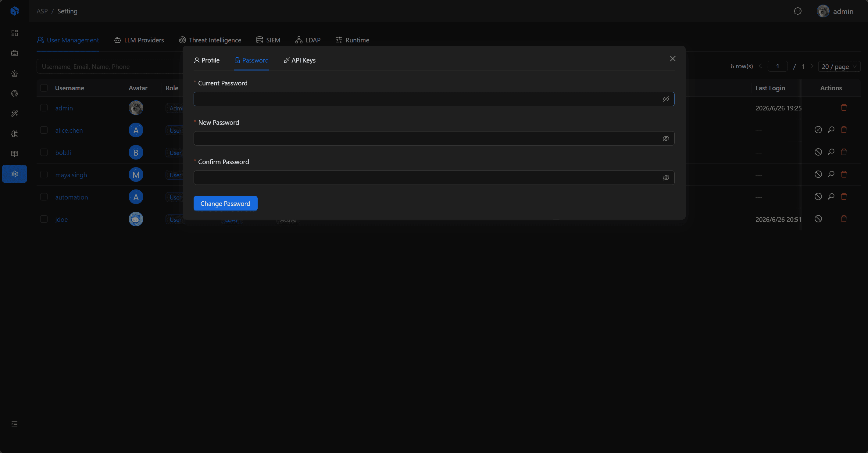Click the key reset icon for alice.chen

[x=831, y=130]
